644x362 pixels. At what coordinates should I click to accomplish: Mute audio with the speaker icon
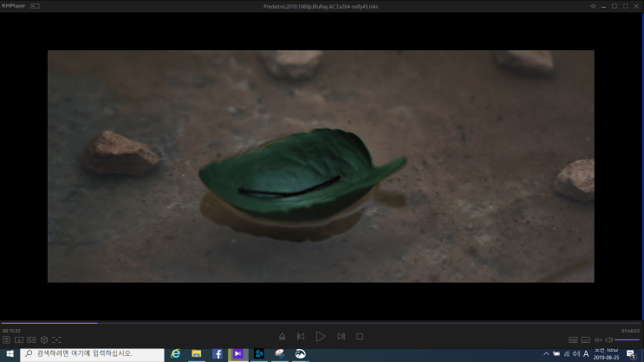609,339
